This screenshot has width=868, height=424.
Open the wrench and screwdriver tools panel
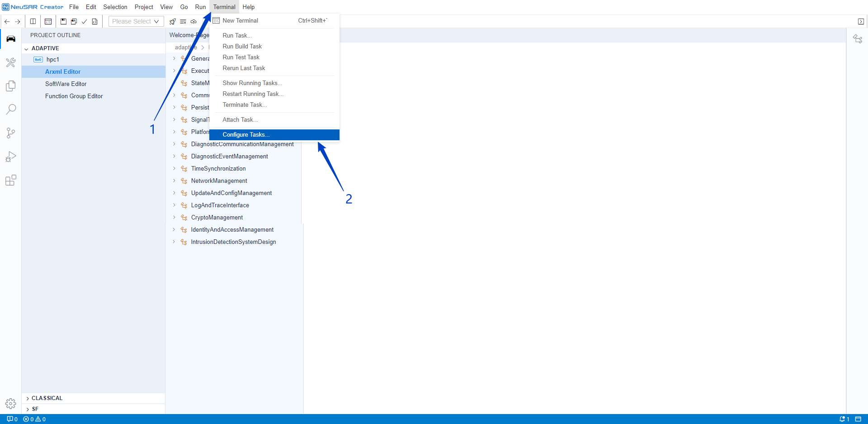point(11,62)
